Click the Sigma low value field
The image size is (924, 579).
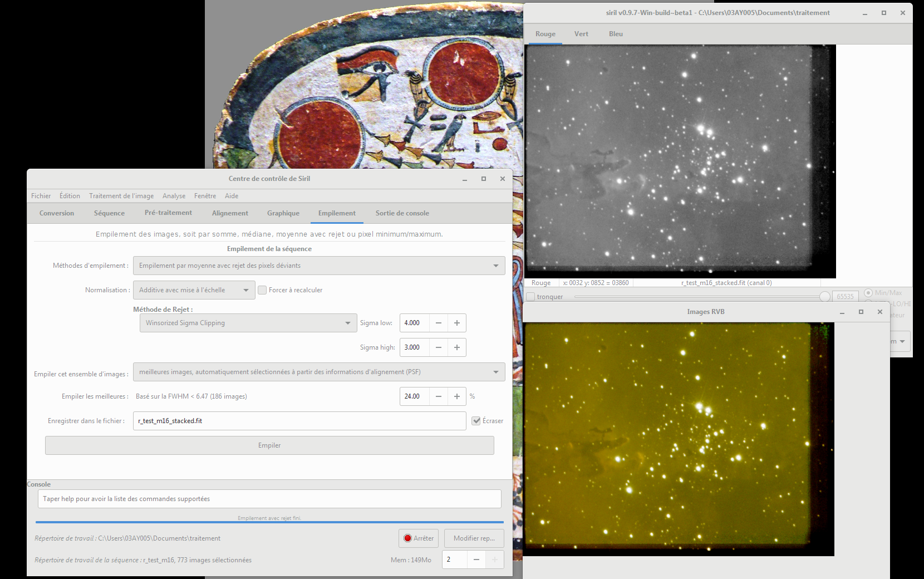click(x=415, y=323)
